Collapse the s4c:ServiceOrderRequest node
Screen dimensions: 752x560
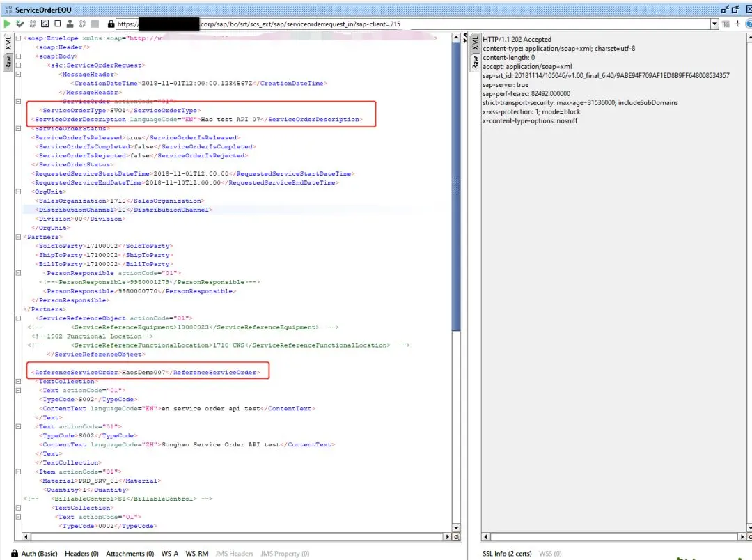tap(18, 65)
